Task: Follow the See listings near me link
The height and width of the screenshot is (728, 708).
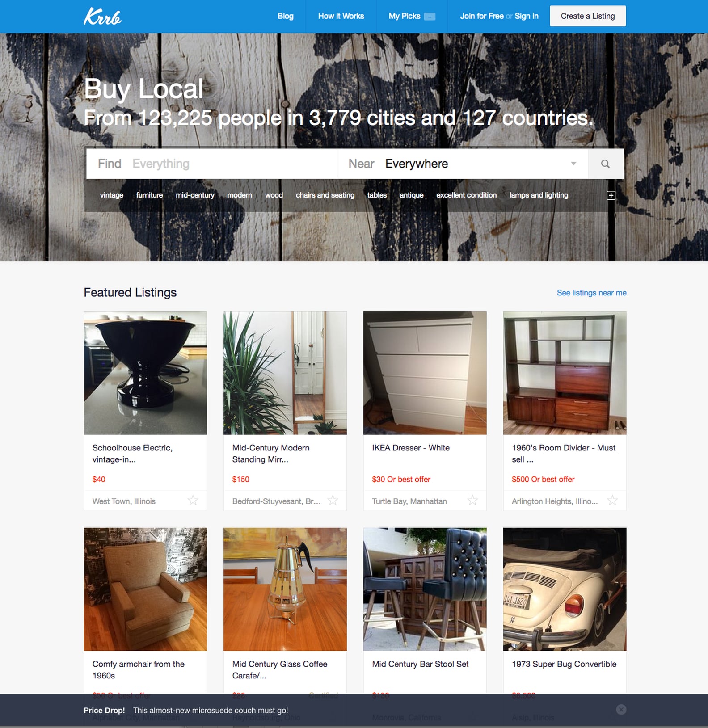Action: (x=591, y=293)
